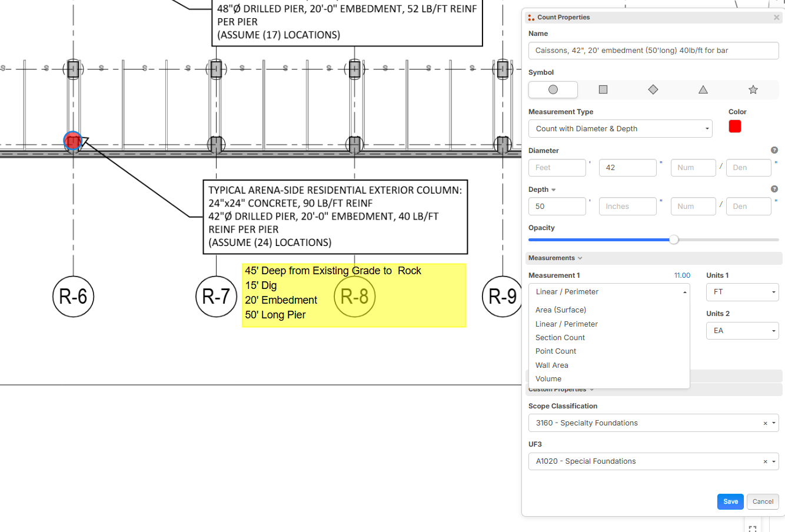This screenshot has height=532, width=785.
Task: Click the red count marker at R-6
Action: point(73,141)
